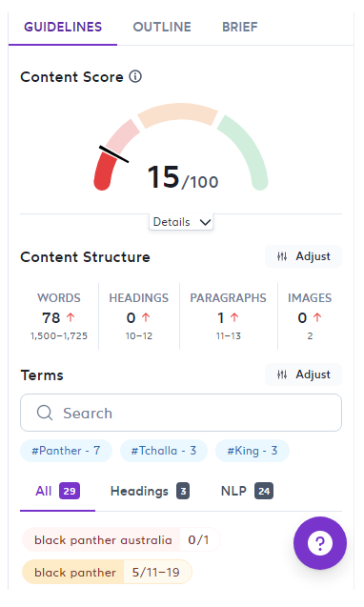
Task: Click the sliders icon beside Terms Adjust
Action: 282,374
